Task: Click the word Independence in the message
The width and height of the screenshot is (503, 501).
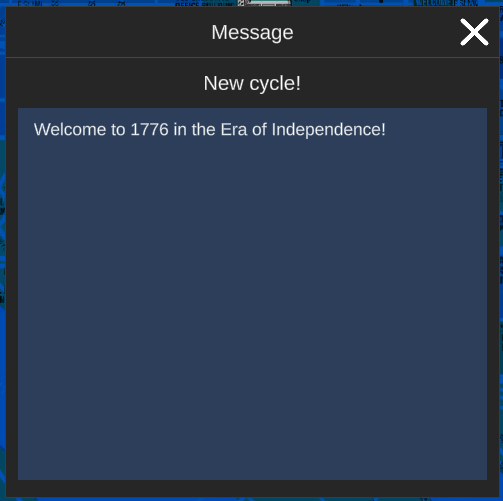Action: click(328, 129)
